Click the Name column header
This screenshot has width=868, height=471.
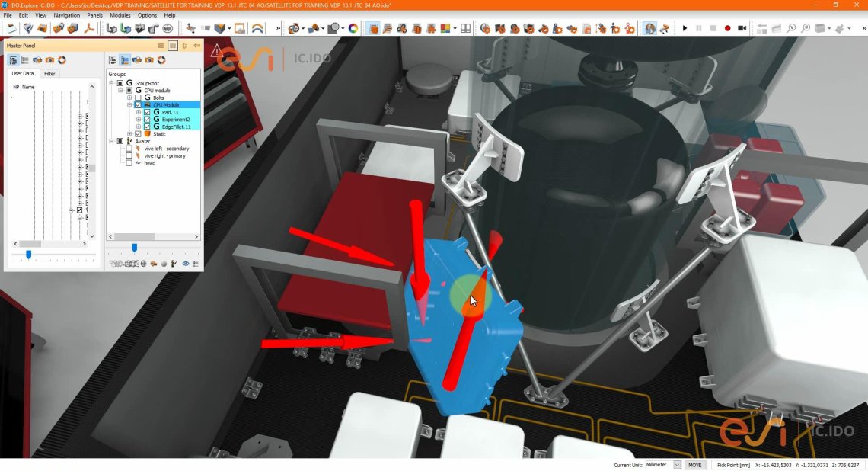28,87
